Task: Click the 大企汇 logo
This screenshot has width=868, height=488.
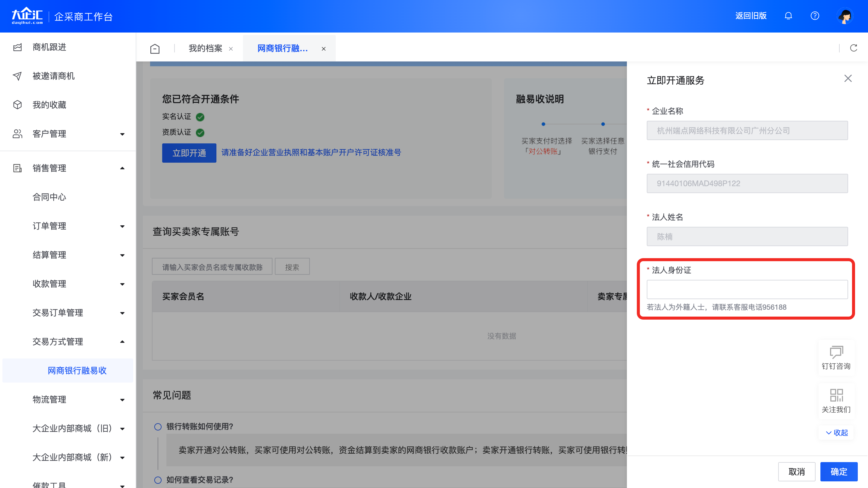Action: pyautogui.click(x=27, y=16)
